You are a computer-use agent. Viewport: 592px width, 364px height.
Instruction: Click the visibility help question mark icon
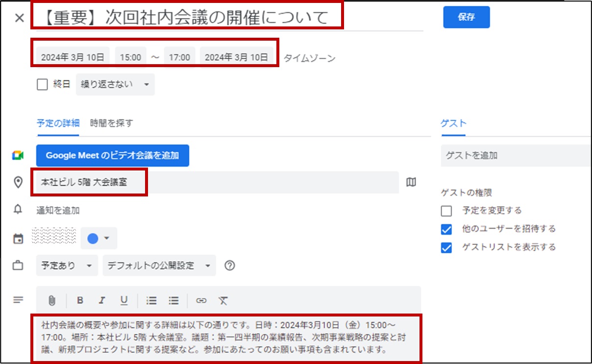(x=229, y=266)
